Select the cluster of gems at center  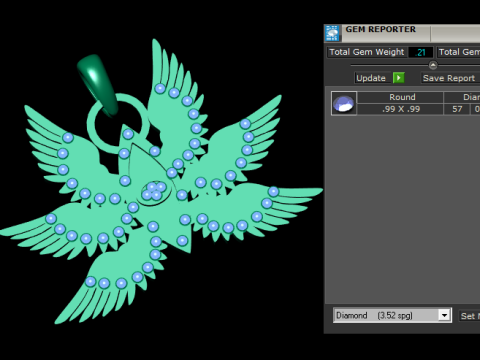tap(154, 191)
